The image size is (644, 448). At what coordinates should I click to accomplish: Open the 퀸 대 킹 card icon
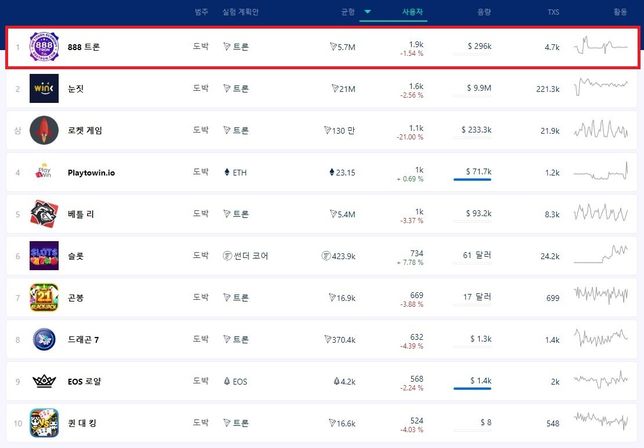(44, 423)
